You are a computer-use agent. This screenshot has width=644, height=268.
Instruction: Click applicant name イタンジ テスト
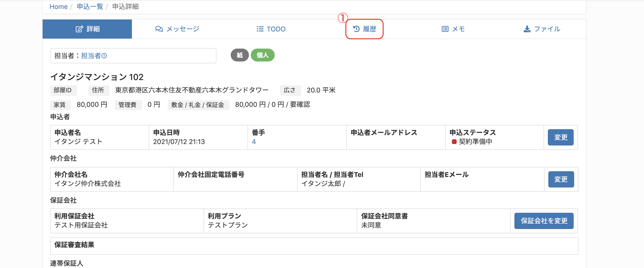click(79, 142)
